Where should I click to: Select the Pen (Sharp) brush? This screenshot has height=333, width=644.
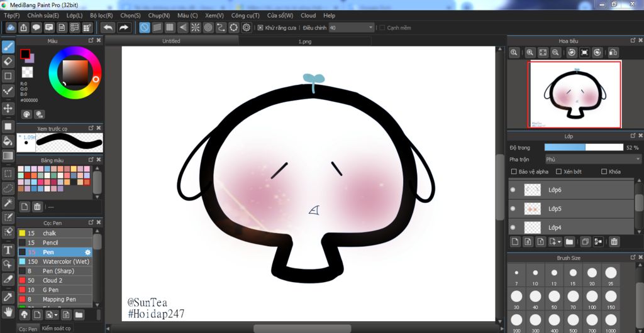tap(55, 271)
